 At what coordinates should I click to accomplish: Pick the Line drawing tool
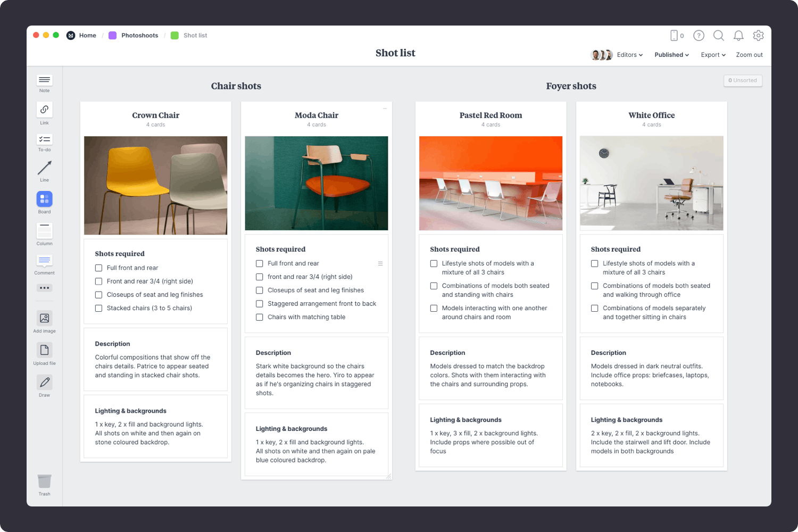click(x=44, y=168)
